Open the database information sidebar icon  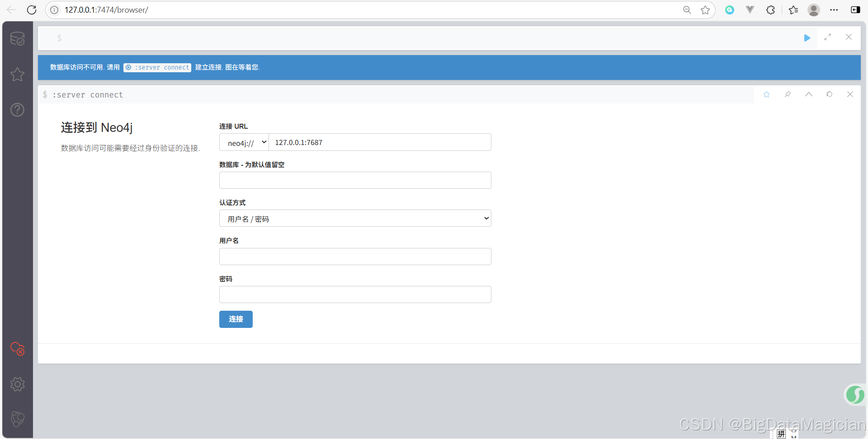click(17, 38)
